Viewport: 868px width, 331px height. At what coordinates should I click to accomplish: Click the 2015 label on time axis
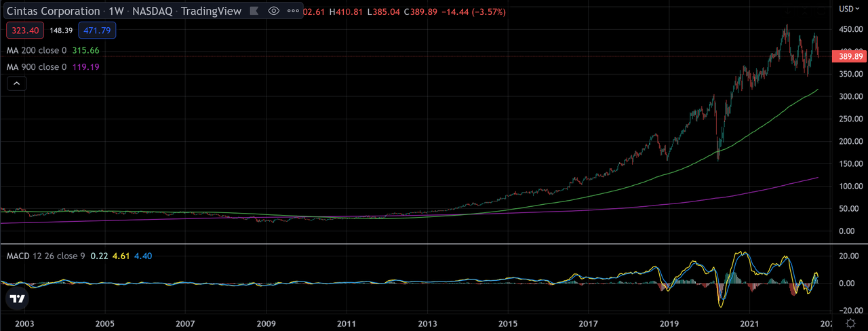(x=508, y=324)
